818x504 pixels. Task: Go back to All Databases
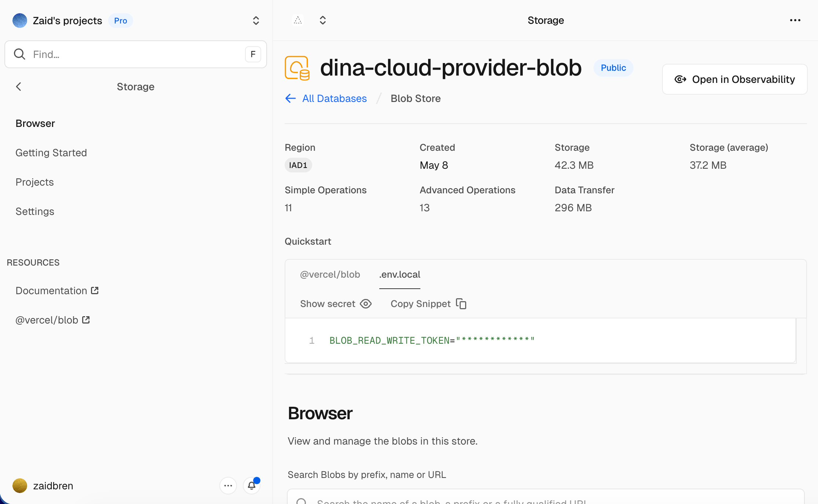[x=326, y=98]
